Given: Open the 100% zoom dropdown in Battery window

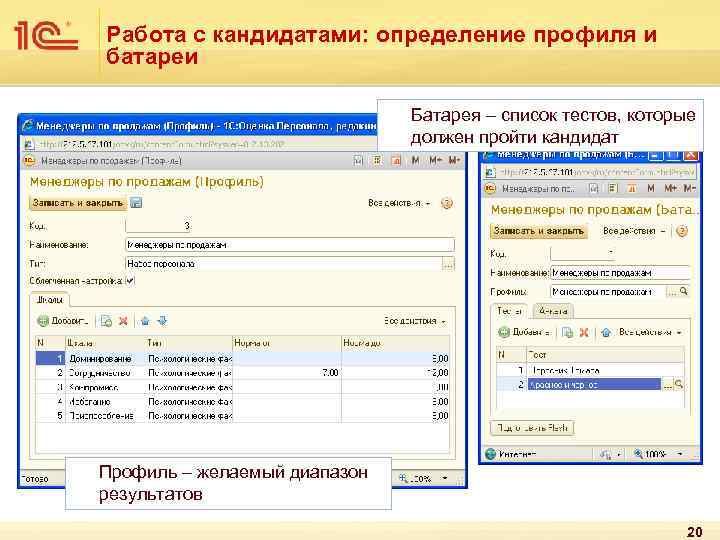Looking at the screenshot, I should pos(680,454).
